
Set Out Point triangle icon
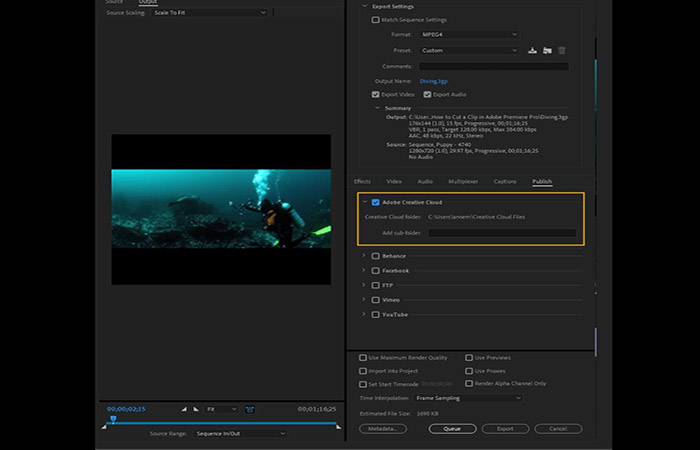click(196, 409)
